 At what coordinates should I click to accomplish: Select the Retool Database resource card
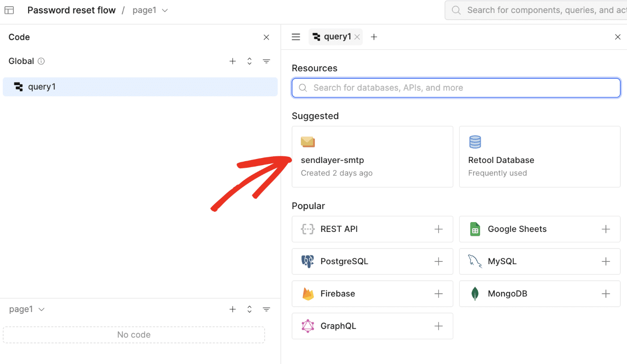pos(540,157)
